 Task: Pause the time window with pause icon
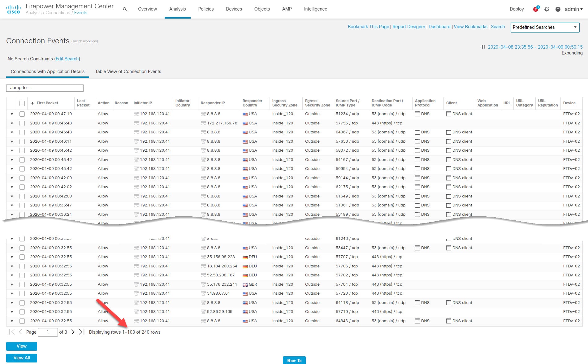pos(483,47)
